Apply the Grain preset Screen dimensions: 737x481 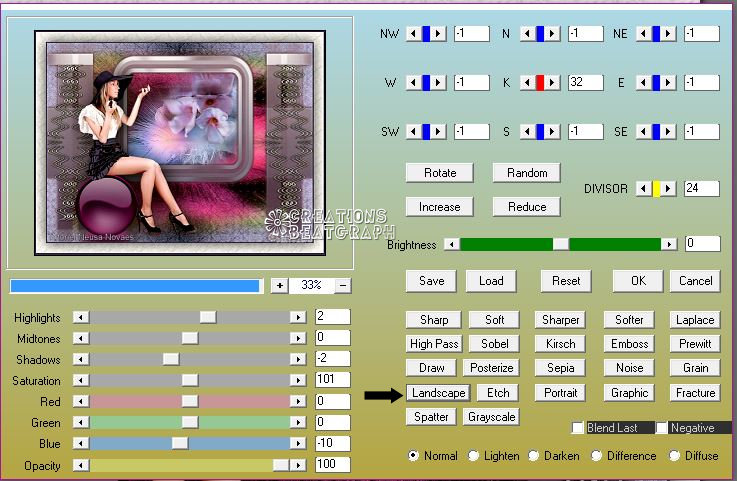(x=695, y=368)
